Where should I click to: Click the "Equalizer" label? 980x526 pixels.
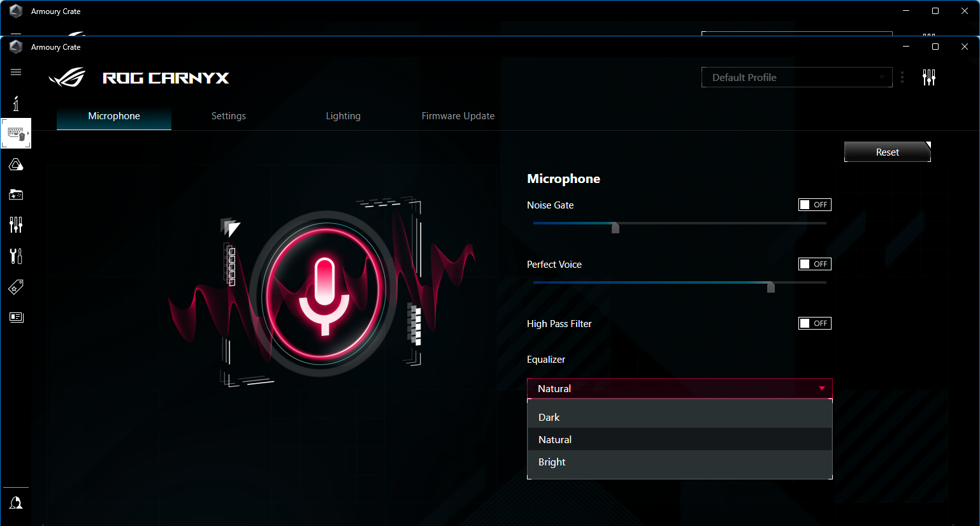546,359
